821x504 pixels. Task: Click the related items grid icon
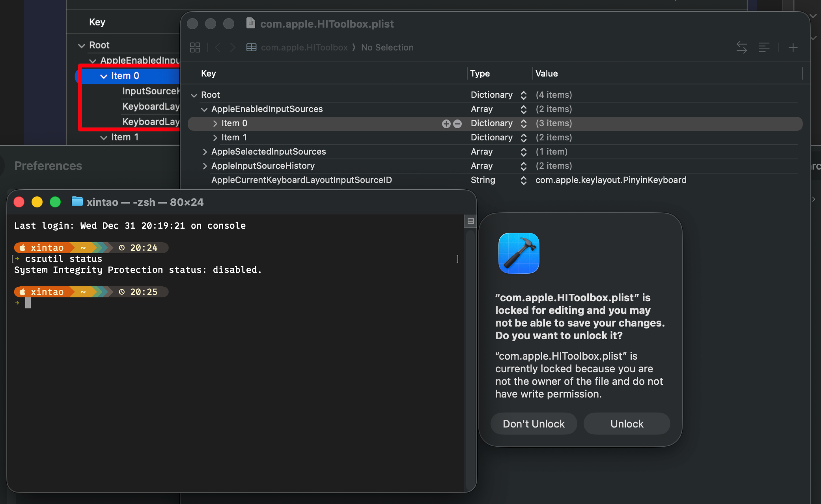pos(195,48)
